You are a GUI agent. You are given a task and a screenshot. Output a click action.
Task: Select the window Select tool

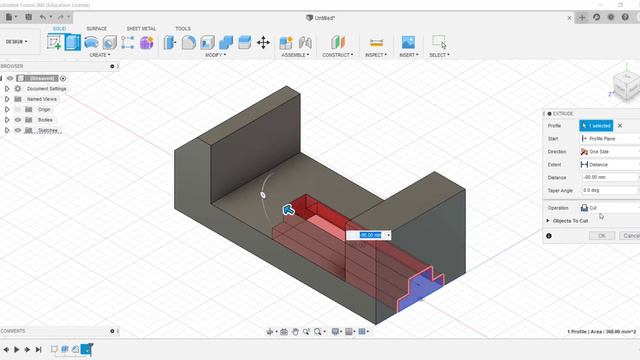pos(439,42)
